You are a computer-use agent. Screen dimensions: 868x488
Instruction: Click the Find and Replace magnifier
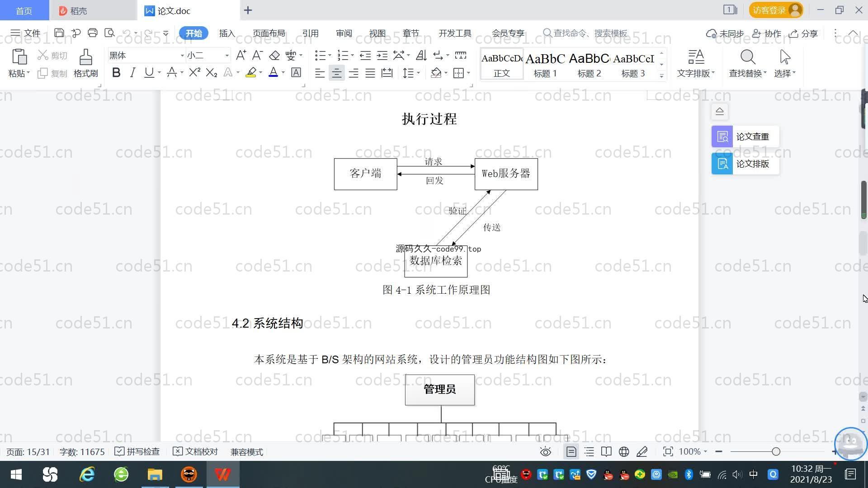coord(748,57)
